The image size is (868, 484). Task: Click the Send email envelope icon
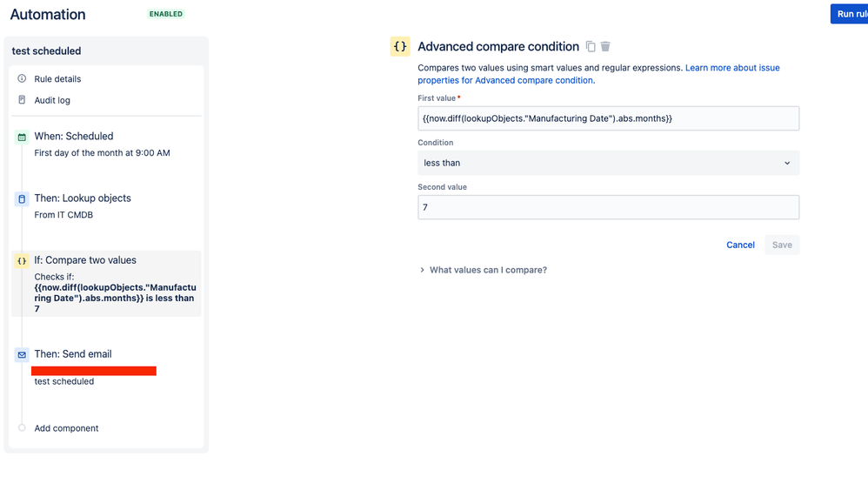click(22, 355)
